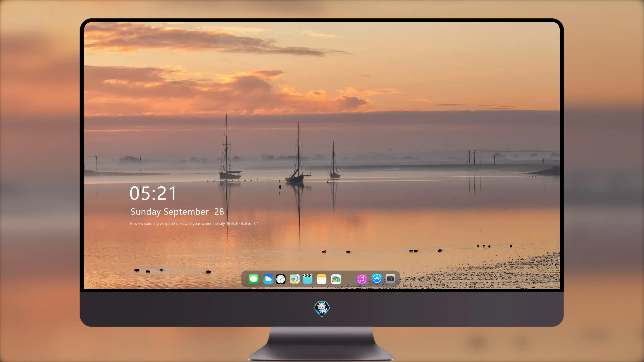Click the 05:21 clock display
The height and width of the screenshot is (362, 644).
pos(153,193)
